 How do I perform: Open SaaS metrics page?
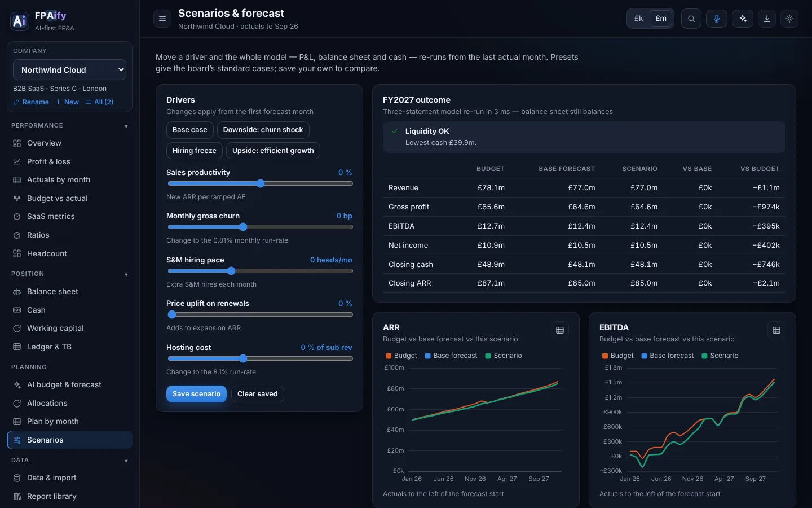[69, 217]
